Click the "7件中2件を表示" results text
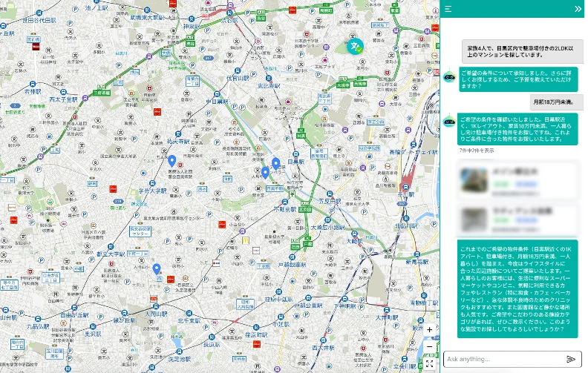 click(x=476, y=151)
